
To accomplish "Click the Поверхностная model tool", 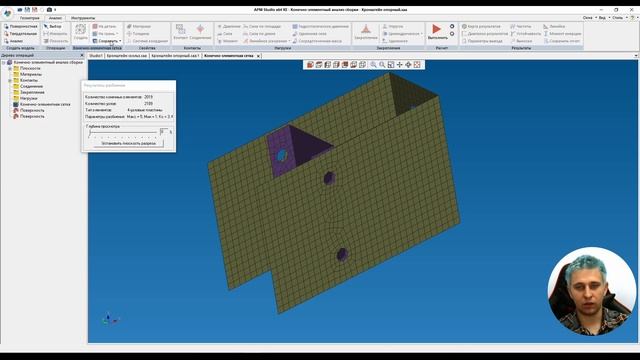I will coord(20,26).
